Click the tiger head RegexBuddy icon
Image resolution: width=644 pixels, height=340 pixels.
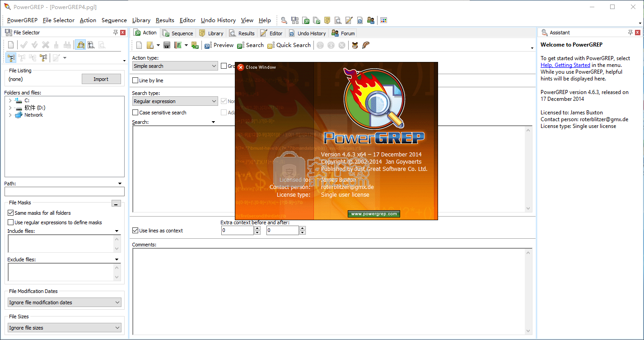[355, 45]
